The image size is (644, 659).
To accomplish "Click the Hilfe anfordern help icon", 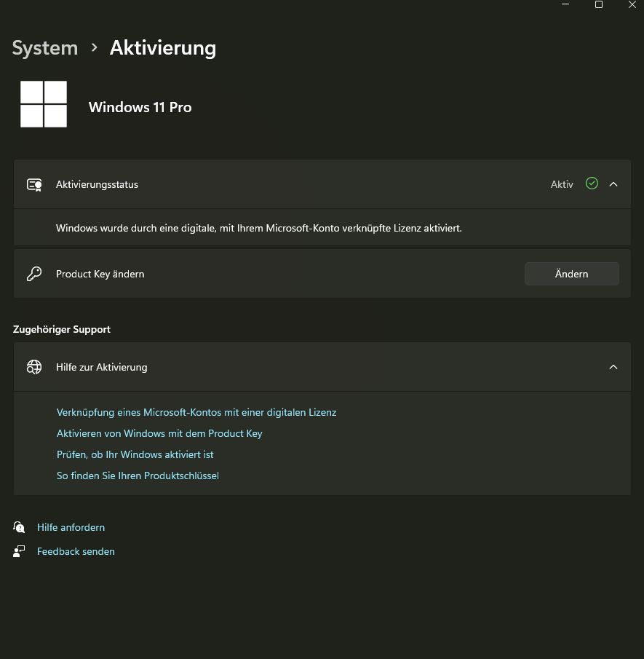I will [x=19, y=527].
